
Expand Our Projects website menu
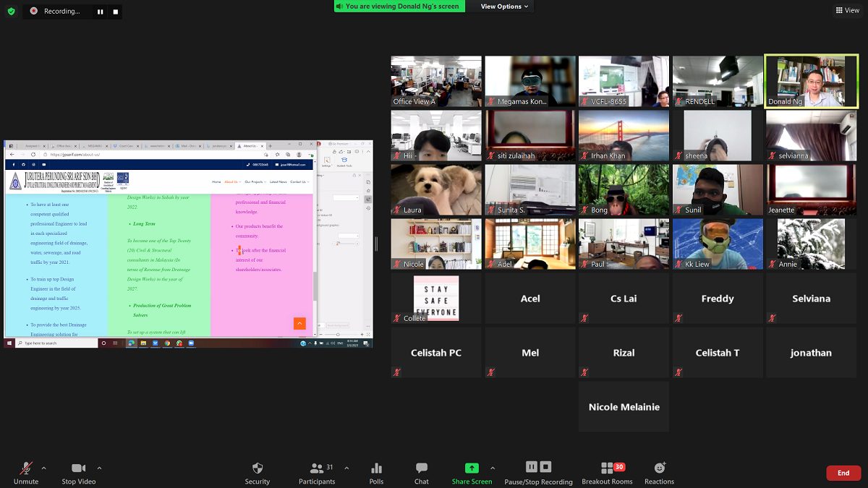[255, 181]
